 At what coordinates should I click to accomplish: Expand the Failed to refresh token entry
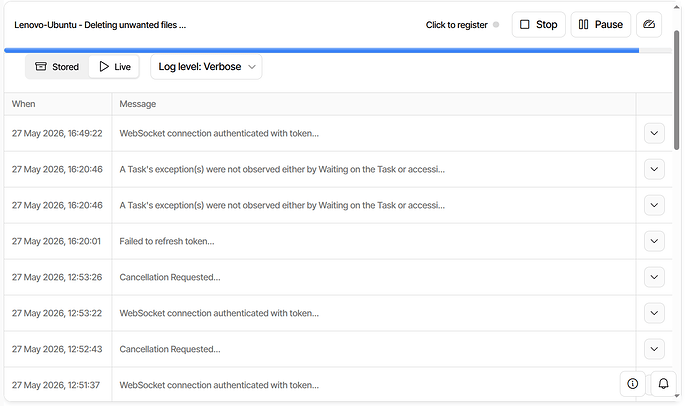(x=654, y=241)
